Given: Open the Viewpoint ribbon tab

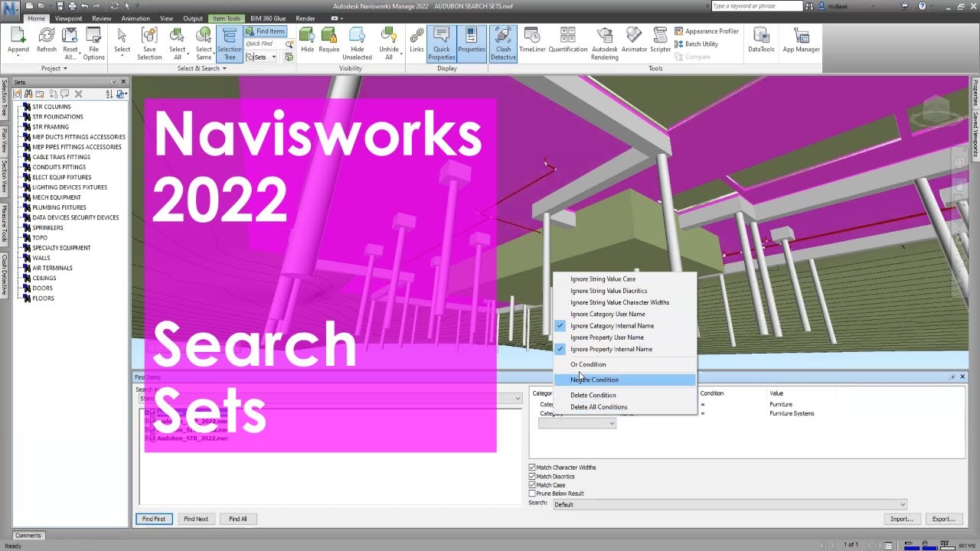Looking at the screenshot, I should coord(68,18).
